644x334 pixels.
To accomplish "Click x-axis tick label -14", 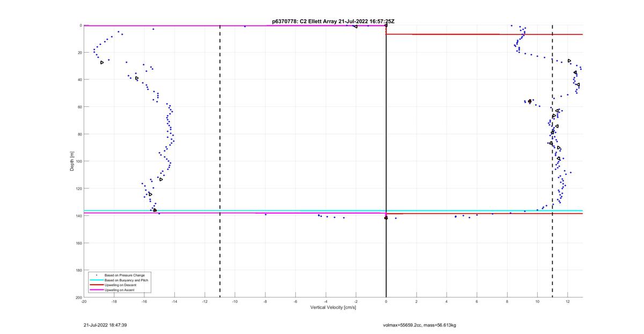I will (174, 301).
